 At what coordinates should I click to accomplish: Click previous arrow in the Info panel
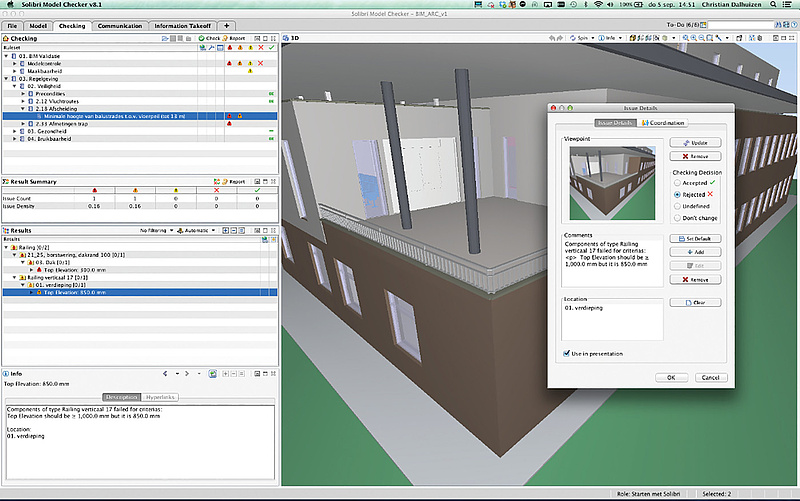(165, 374)
